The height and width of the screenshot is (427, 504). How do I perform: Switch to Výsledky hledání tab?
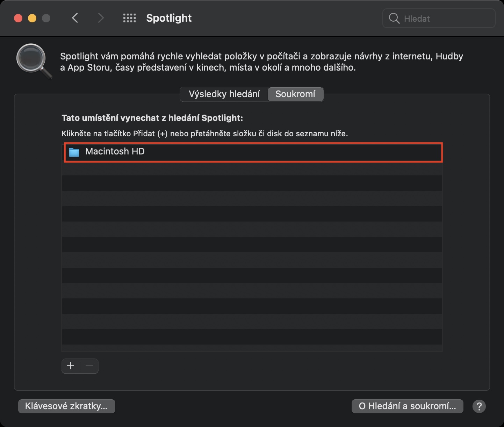click(x=224, y=94)
